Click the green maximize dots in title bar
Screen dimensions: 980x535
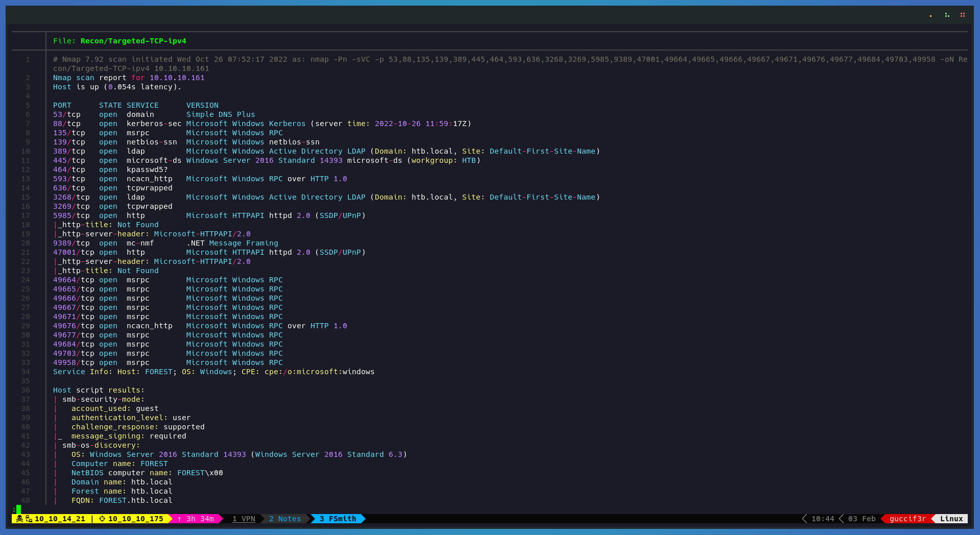tap(947, 15)
